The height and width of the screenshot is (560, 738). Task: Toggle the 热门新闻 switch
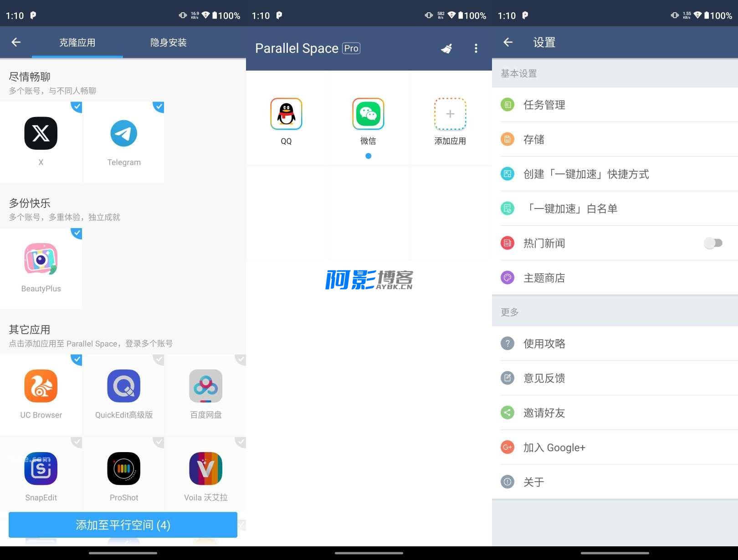(x=713, y=243)
